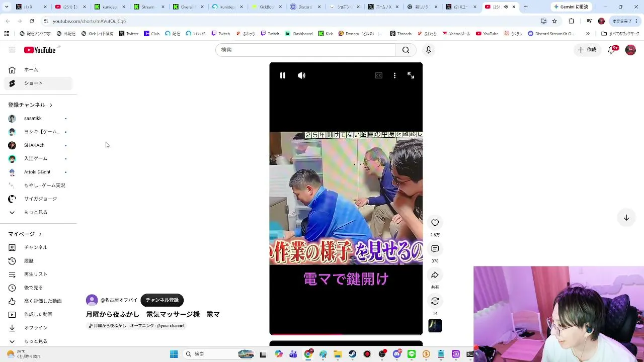Open File Explorer from the taskbar
Image resolution: width=644 pixels, height=362 pixels.
pyautogui.click(x=338, y=354)
